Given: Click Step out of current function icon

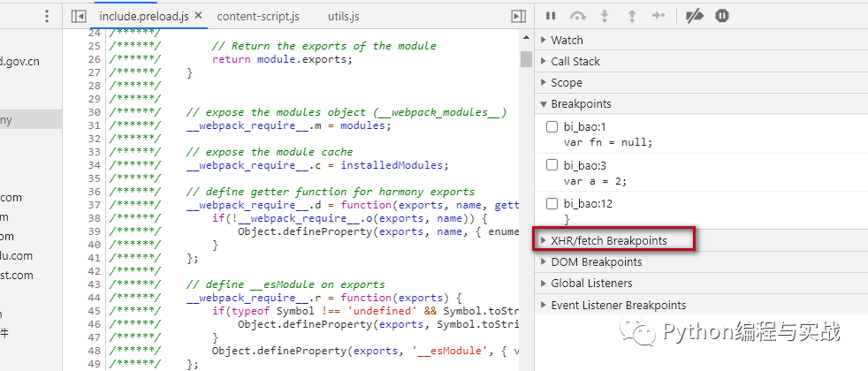Looking at the screenshot, I should (632, 16).
